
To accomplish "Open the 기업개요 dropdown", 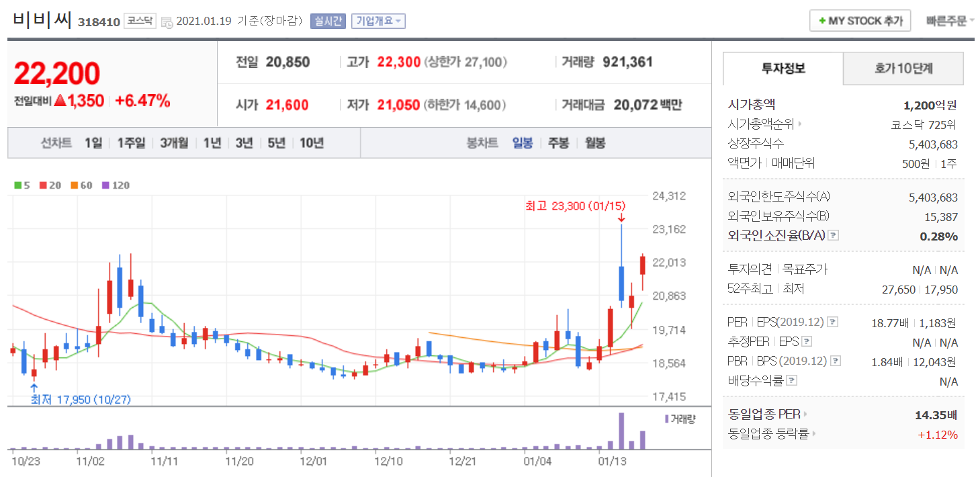I will pyautogui.click(x=379, y=21).
